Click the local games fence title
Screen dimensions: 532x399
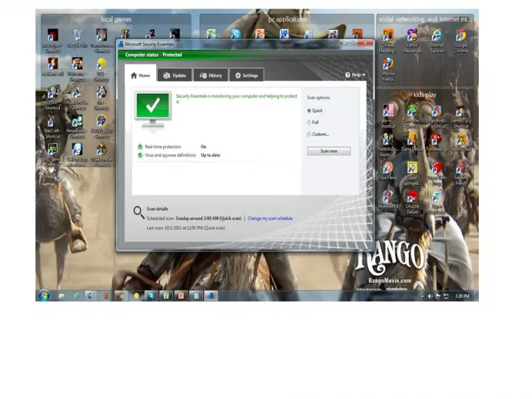116,19
